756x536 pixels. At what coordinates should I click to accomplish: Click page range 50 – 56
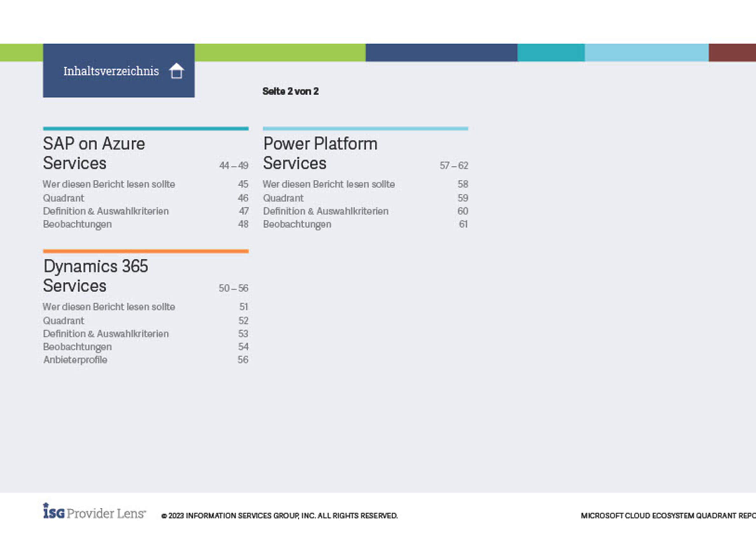[233, 288]
